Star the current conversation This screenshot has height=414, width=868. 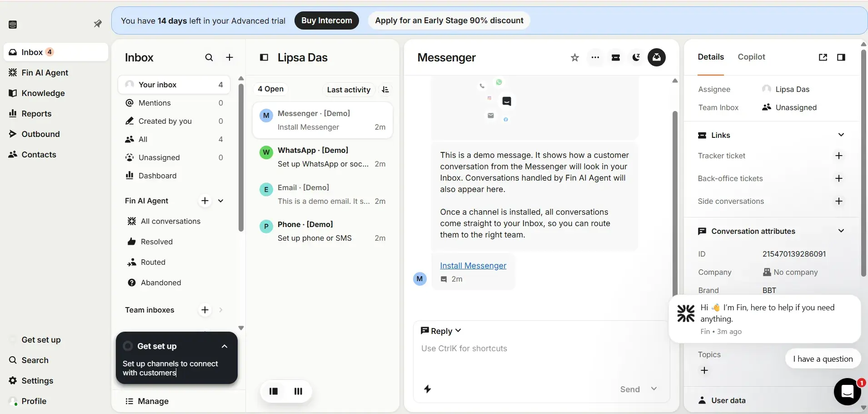574,57
